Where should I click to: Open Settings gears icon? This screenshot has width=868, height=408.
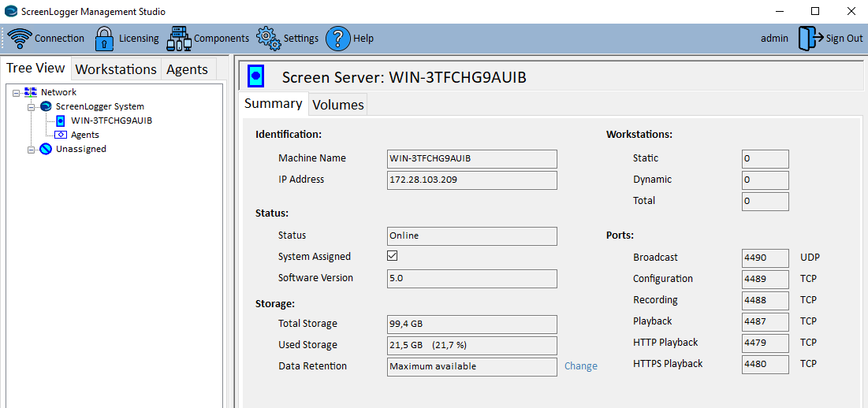click(269, 38)
